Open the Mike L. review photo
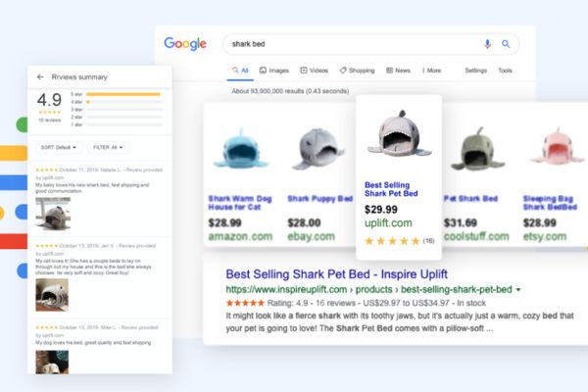Screen dimensions: 588x392 52,362
